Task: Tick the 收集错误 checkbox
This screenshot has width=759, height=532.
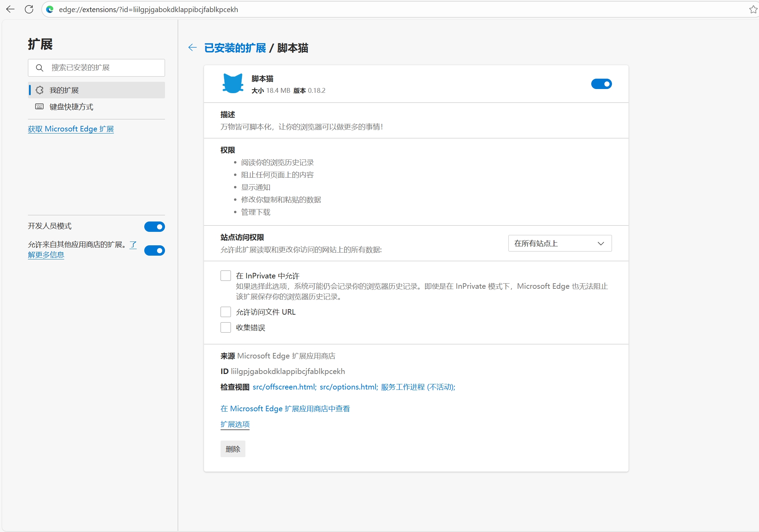Action: tap(226, 327)
